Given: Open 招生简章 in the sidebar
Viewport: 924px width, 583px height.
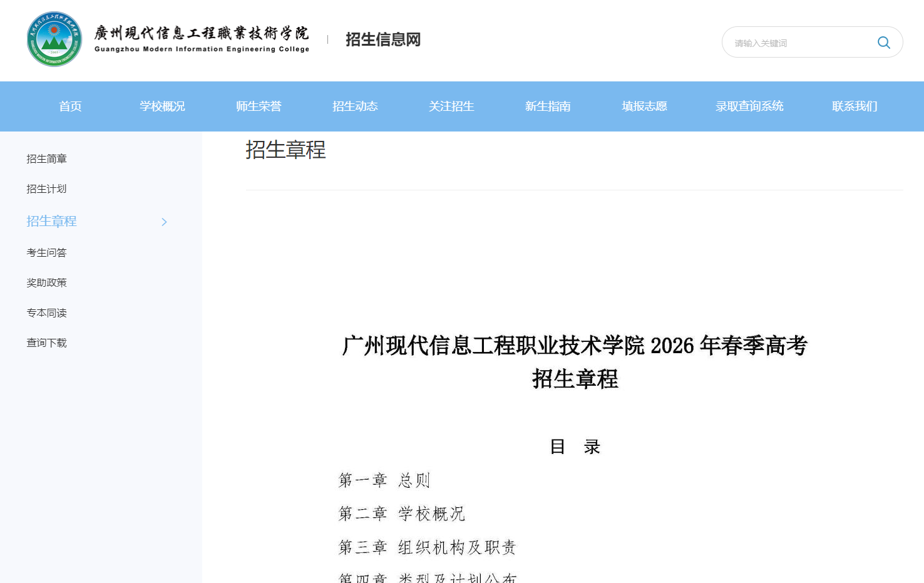Looking at the screenshot, I should pyautogui.click(x=46, y=158).
